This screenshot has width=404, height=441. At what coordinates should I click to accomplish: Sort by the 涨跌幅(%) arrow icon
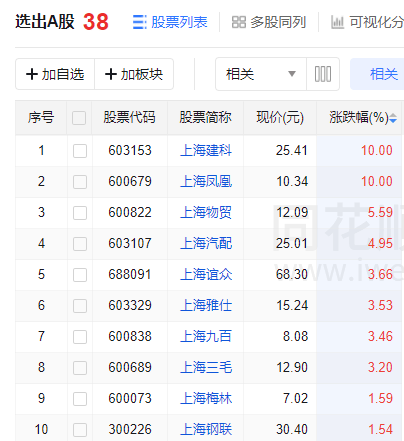393,118
